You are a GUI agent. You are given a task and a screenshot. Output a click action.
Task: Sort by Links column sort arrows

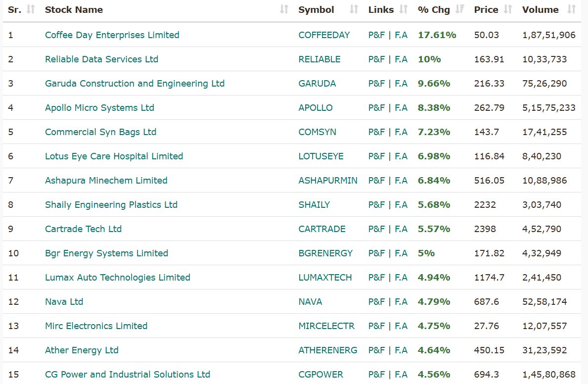point(404,9)
